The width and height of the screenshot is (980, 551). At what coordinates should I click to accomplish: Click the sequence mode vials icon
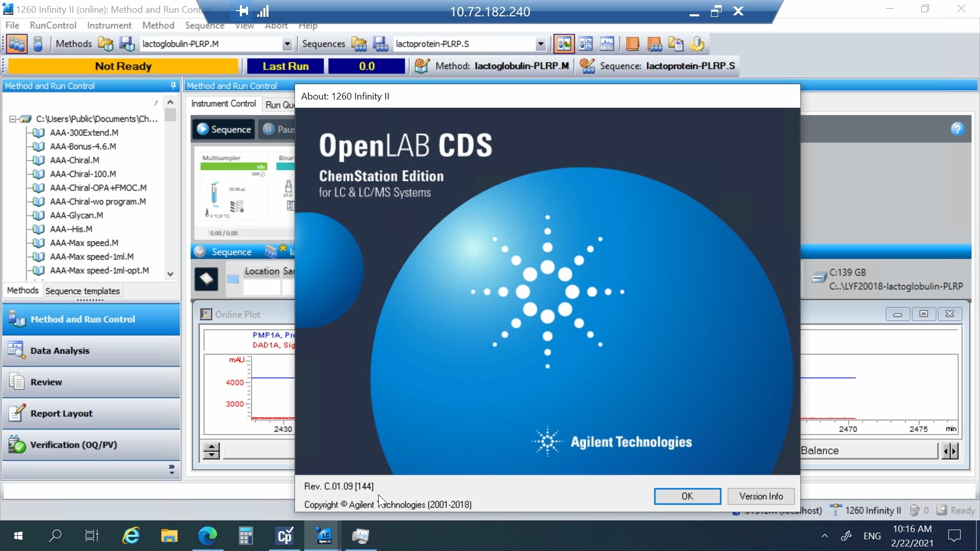(17, 44)
